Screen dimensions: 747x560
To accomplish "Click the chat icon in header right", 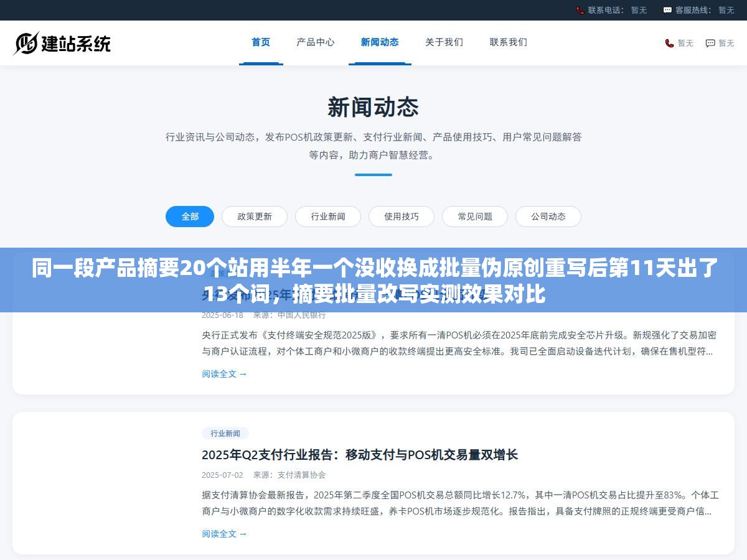I will click(710, 43).
